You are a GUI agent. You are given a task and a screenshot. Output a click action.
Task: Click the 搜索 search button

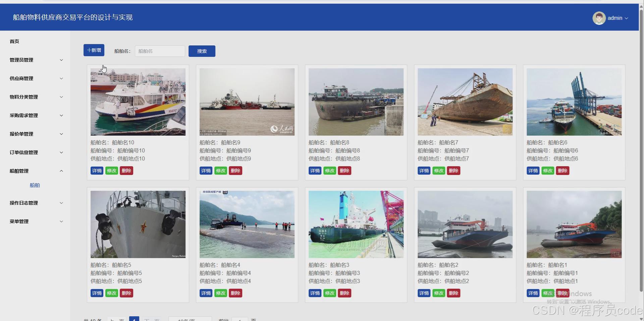(202, 51)
